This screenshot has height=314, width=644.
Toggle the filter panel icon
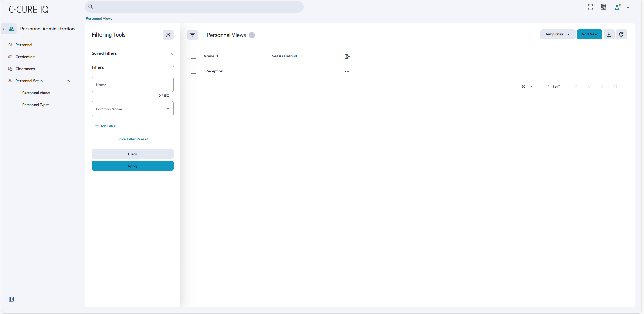(x=192, y=35)
